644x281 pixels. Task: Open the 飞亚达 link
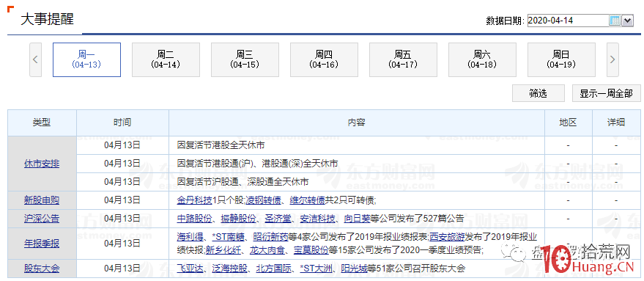click(x=190, y=269)
